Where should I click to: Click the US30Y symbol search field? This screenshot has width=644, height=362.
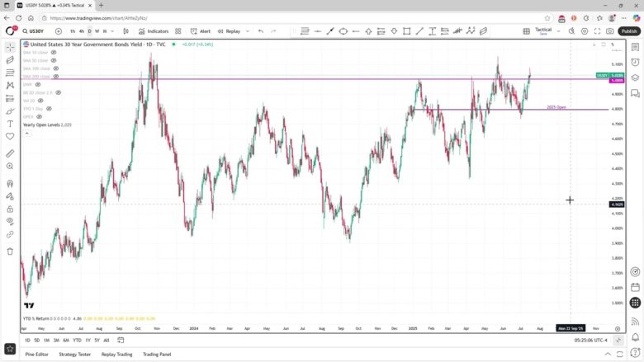(x=36, y=31)
